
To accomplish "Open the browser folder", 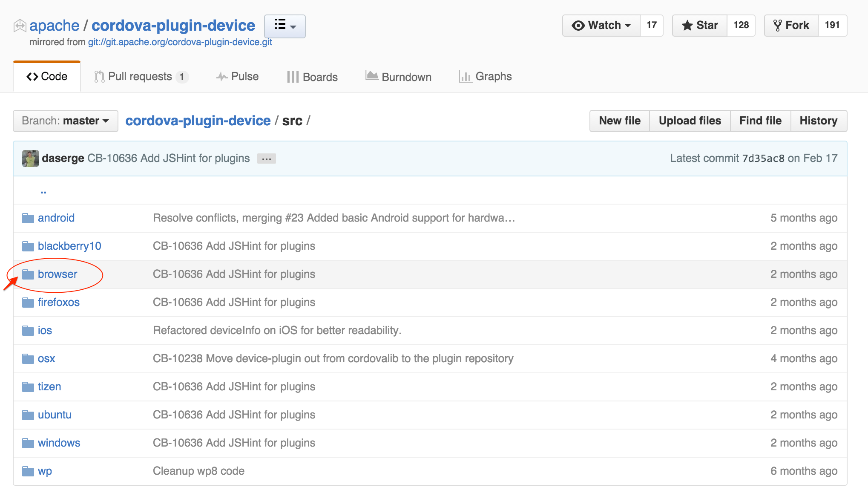I will [x=57, y=274].
